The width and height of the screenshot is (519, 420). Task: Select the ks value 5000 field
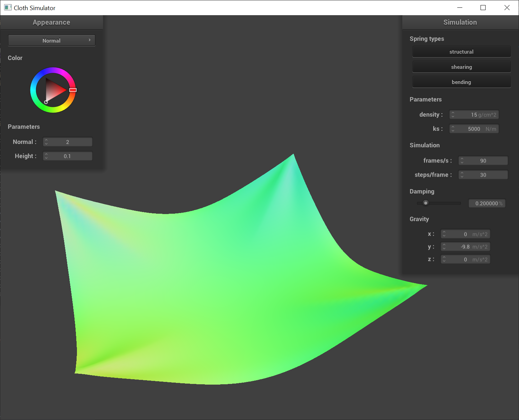point(474,129)
